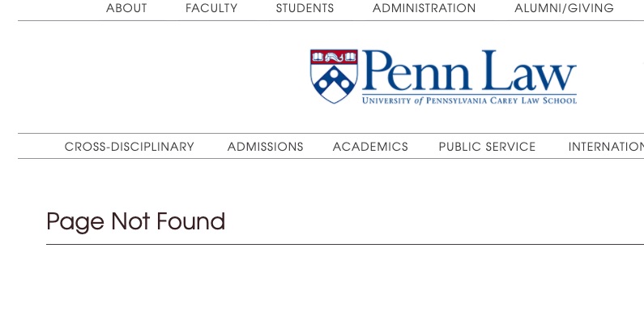
Task: Click the divider line under Page Not Found
Action: 345,244
